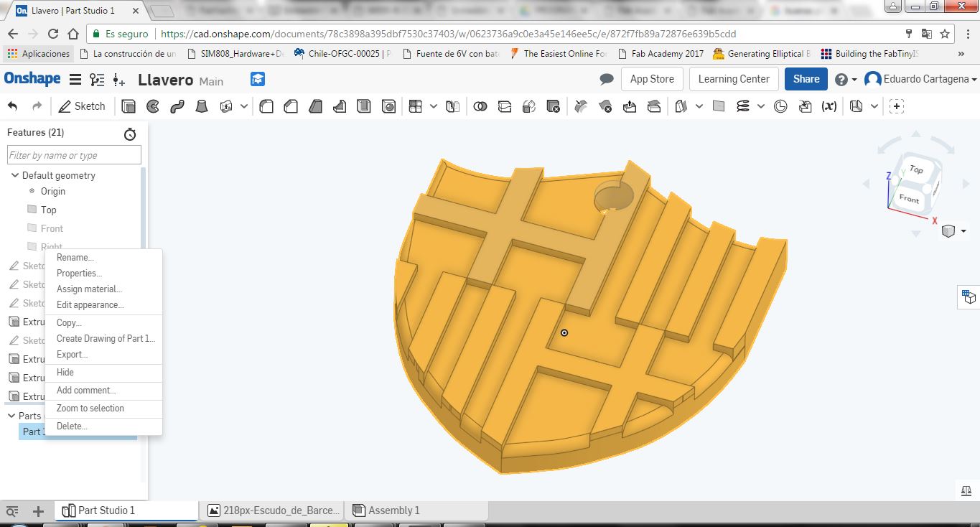Select Assign material... in the context menu
Screen dimensions: 980x527
pyautogui.click(x=89, y=289)
